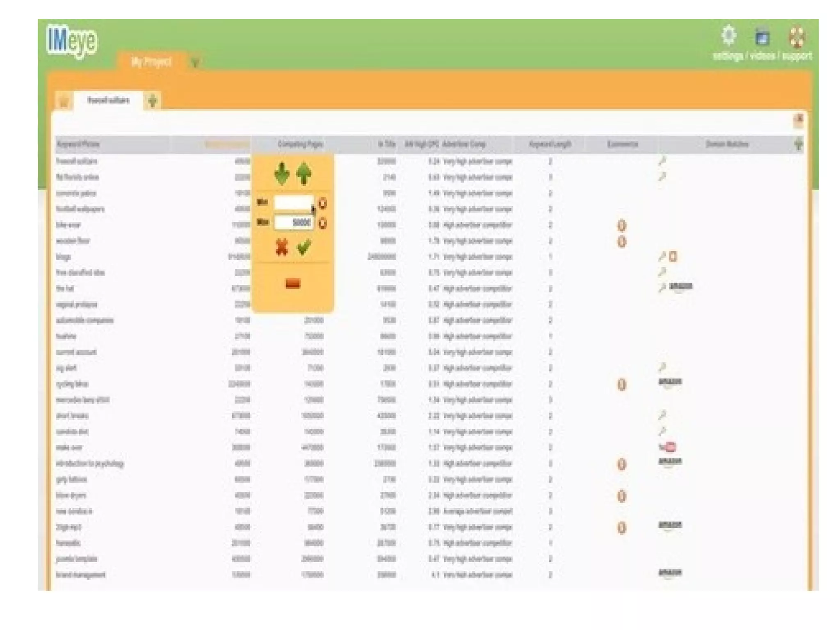Reset the Max filter value 50000
Image resolution: width=840 pixels, height=630 pixels.
pyautogui.click(x=323, y=223)
